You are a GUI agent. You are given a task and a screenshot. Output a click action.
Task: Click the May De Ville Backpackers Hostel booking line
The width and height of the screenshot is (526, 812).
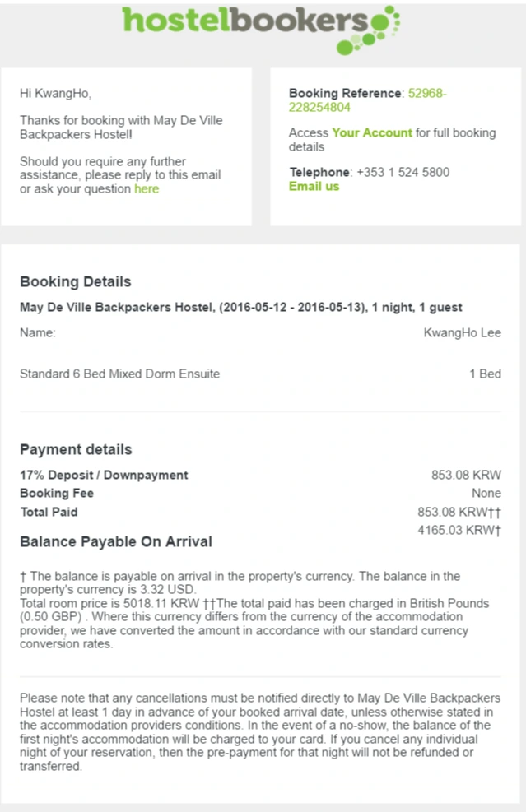241,307
